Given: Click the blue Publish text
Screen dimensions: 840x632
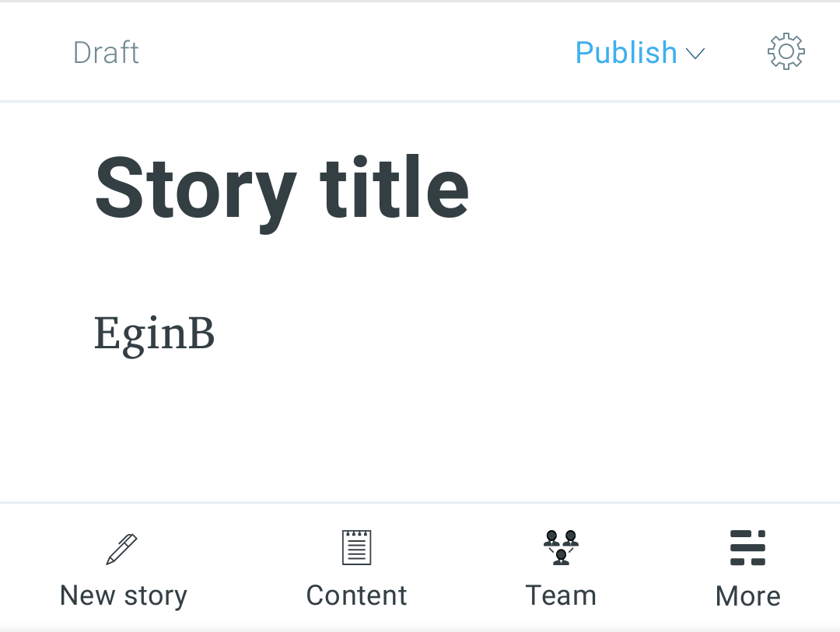Looking at the screenshot, I should tap(626, 53).
